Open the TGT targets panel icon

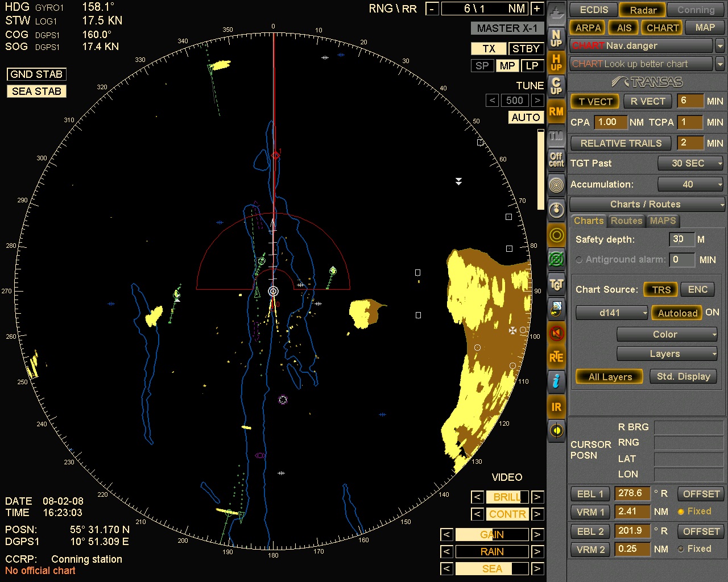tap(556, 284)
